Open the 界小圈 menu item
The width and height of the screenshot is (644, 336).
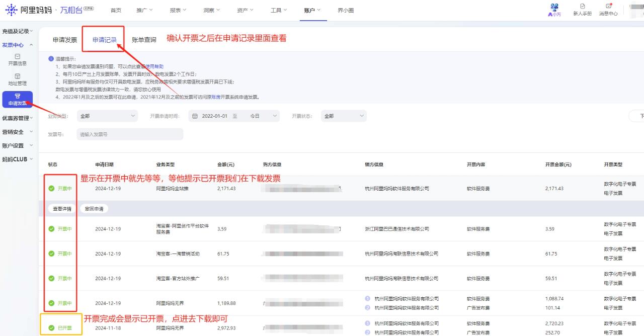[x=346, y=10]
